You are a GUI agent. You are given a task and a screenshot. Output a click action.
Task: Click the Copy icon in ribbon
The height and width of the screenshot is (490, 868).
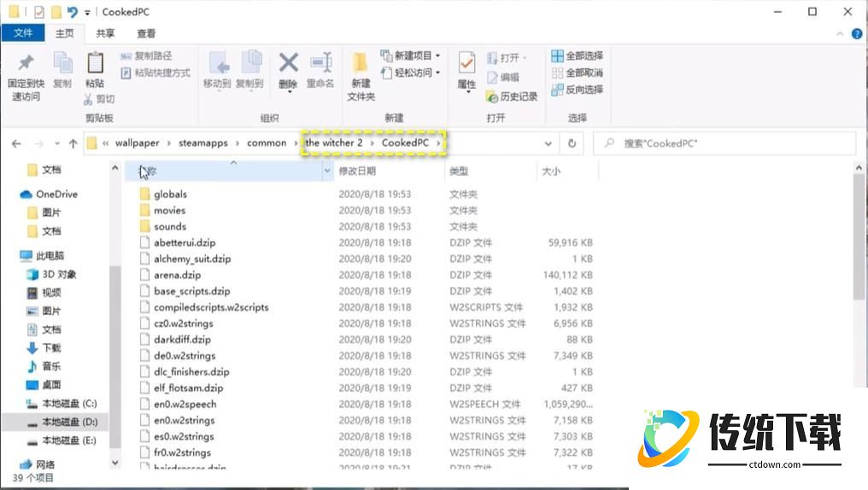click(x=62, y=64)
